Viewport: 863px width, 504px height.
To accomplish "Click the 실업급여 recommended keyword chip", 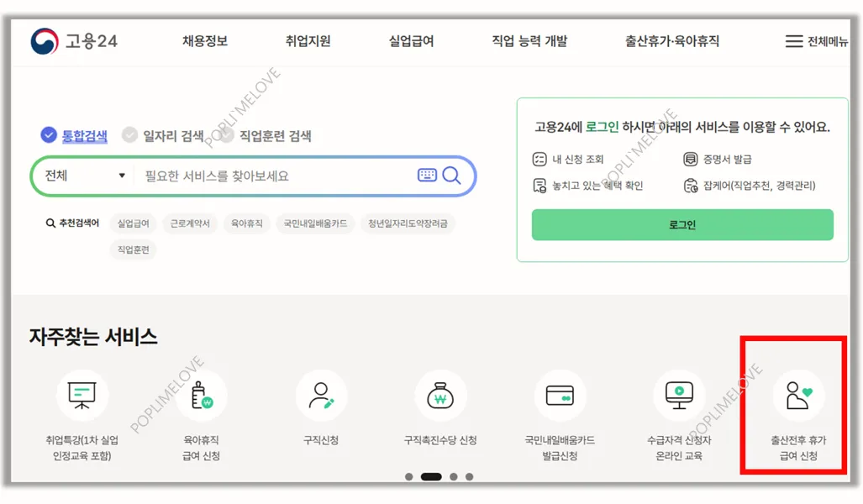I will coord(134,223).
